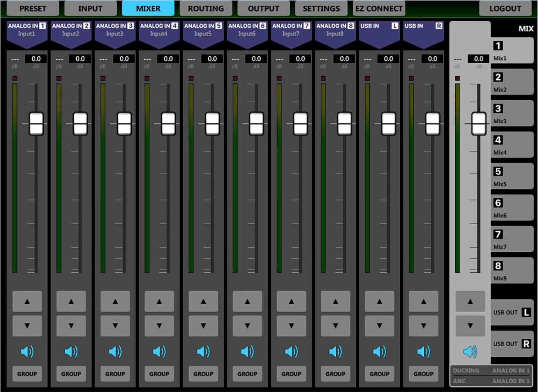The width and height of the screenshot is (538, 392).
Task: Click Analog In 8 fader level value field
Action: [x=344, y=59]
